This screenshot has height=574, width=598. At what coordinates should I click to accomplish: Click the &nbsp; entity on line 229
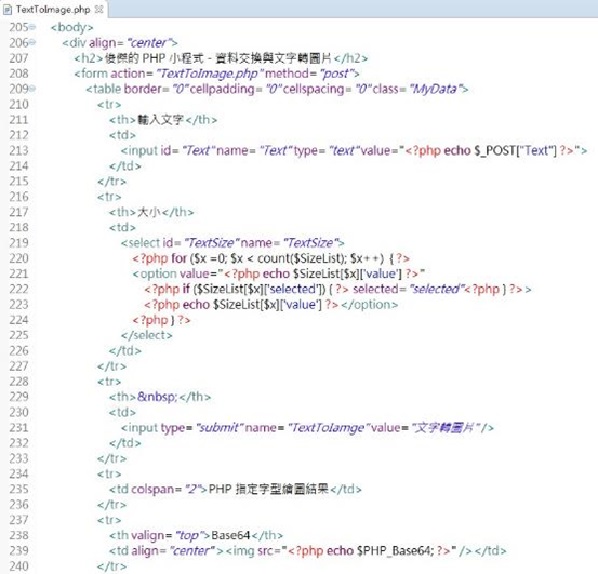tap(157, 397)
